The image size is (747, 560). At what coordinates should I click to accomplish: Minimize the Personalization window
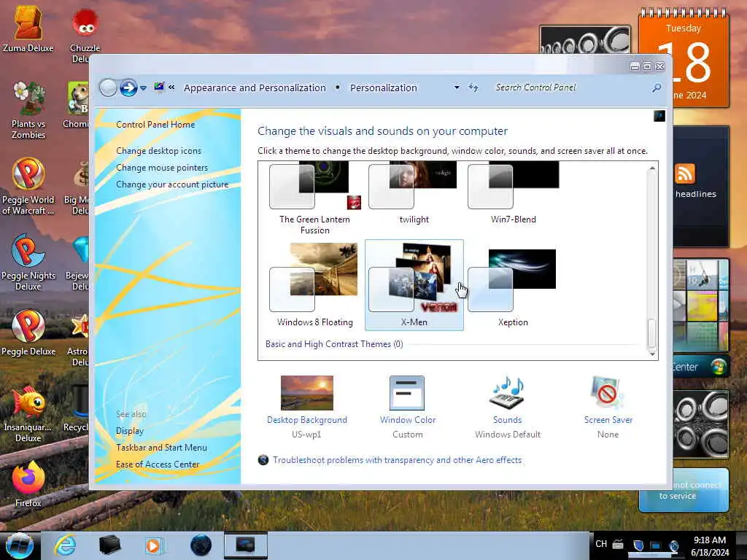pos(635,66)
